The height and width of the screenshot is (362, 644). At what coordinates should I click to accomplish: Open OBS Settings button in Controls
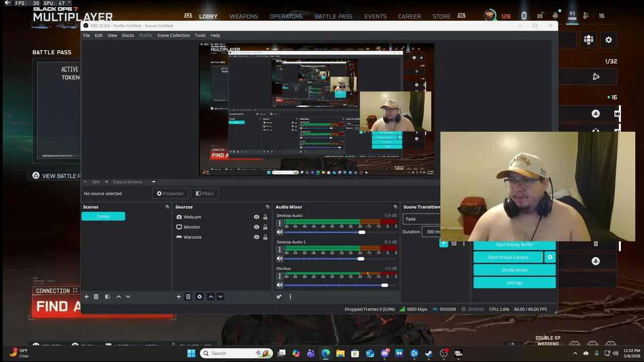pos(514,283)
